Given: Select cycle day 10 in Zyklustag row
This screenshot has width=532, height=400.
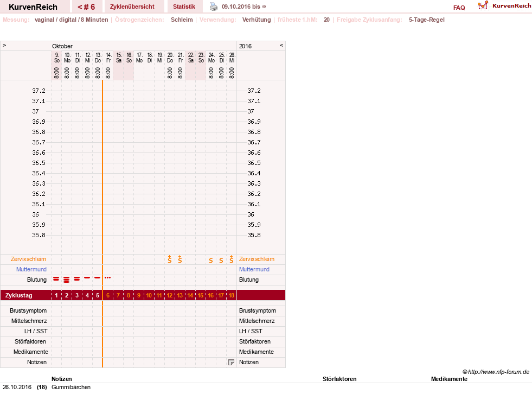Looking at the screenshot, I should (149, 295).
